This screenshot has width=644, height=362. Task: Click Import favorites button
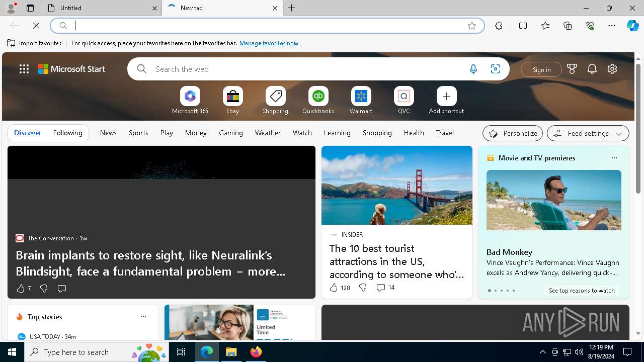click(x=34, y=43)
